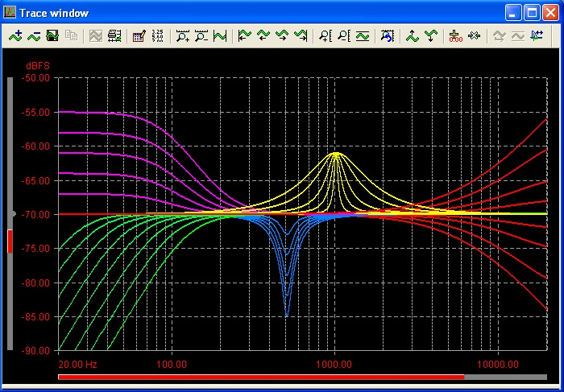
Task: Click the -80.00 vertical axis label
Action: [36, 283]
